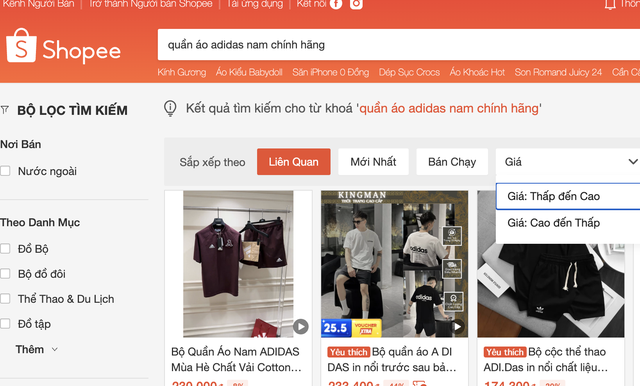Viewport: 640px width, 386px height.
Task: Play video on the maroon ADIDAS set
Action: point(301,326)
